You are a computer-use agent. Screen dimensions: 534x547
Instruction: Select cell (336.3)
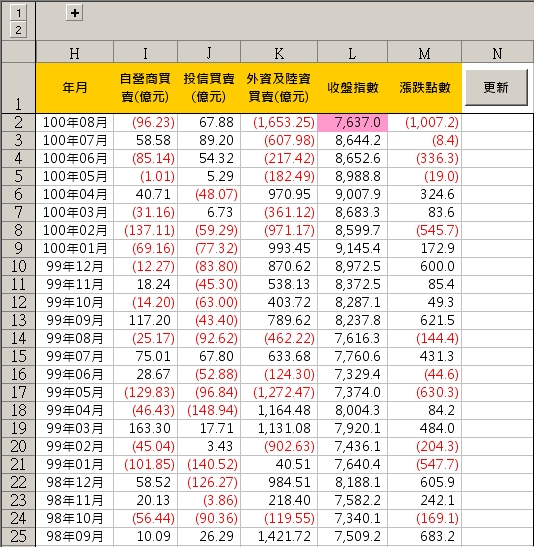pyautogui.click(x=424, y=158)
